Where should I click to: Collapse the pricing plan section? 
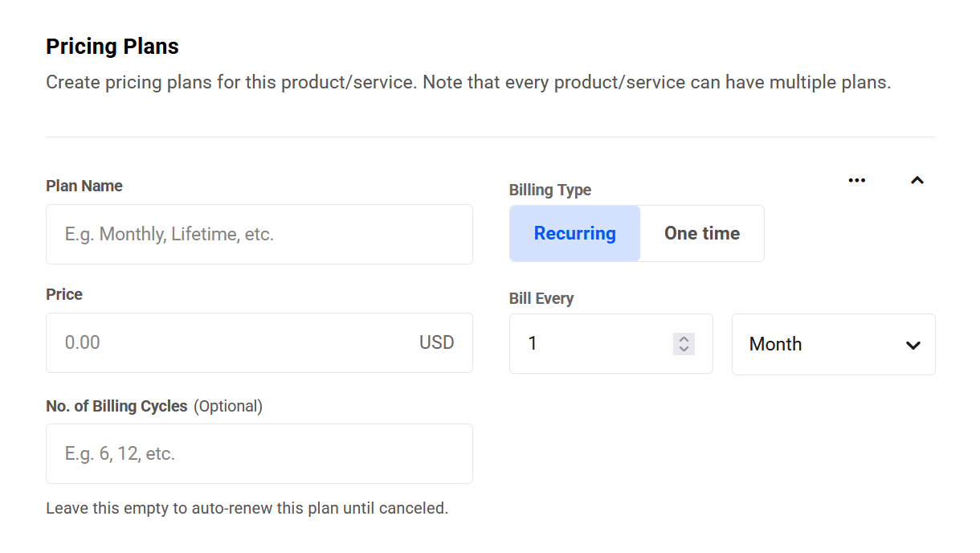917,180
